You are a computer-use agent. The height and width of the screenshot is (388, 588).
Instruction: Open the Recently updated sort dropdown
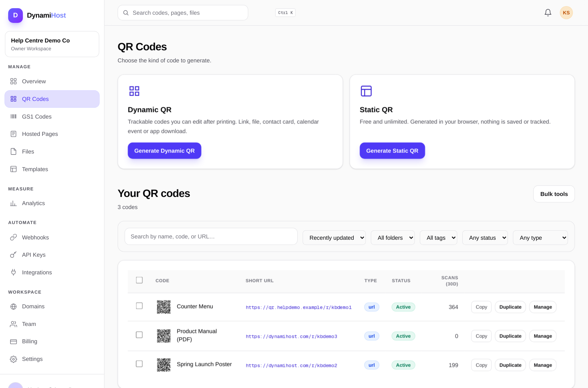click(x=334, y=238)
